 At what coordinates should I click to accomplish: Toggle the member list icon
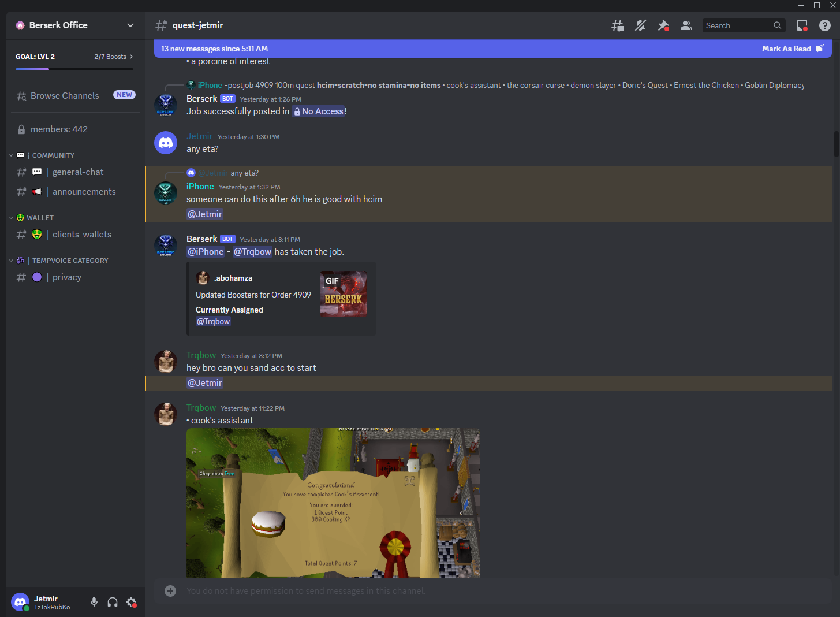pos(686,25)
